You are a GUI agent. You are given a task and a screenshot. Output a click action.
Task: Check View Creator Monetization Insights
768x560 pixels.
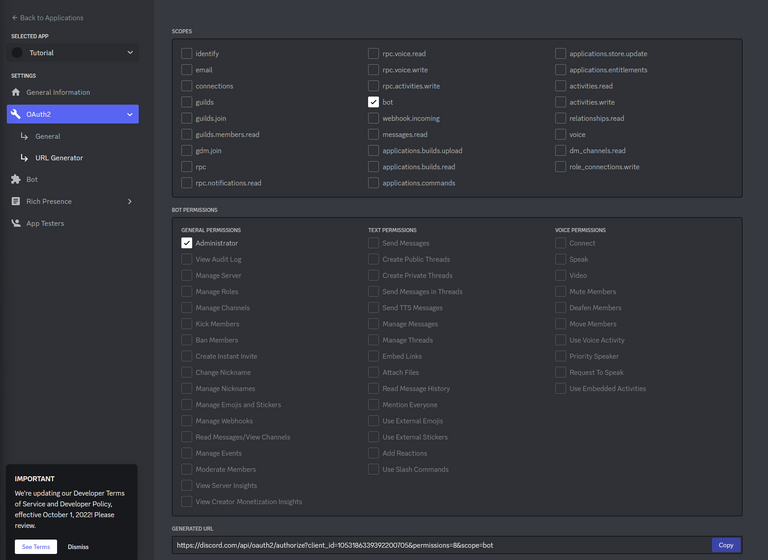[187, 502]
